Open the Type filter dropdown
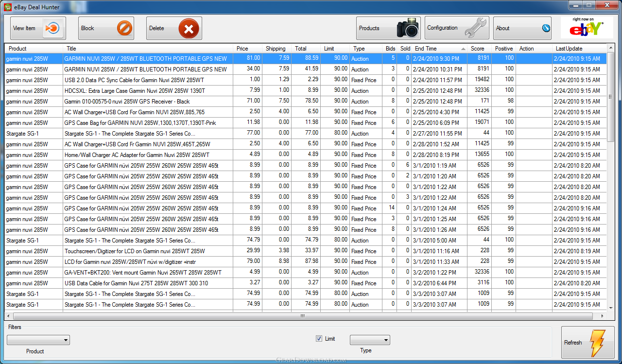622x364 pixels. [370, 340]
